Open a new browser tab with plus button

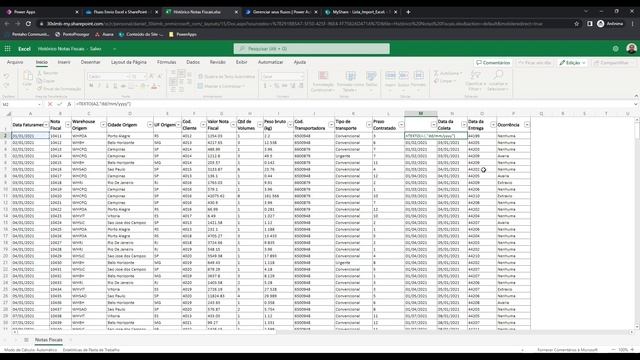point(408,12)
